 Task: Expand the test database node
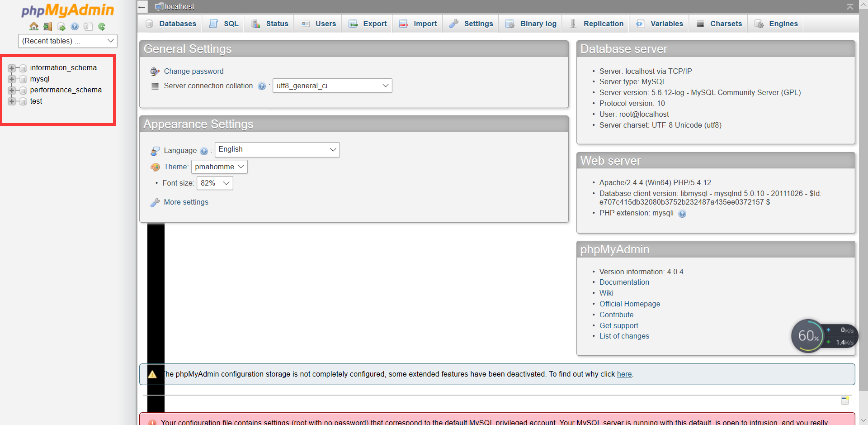12,101
